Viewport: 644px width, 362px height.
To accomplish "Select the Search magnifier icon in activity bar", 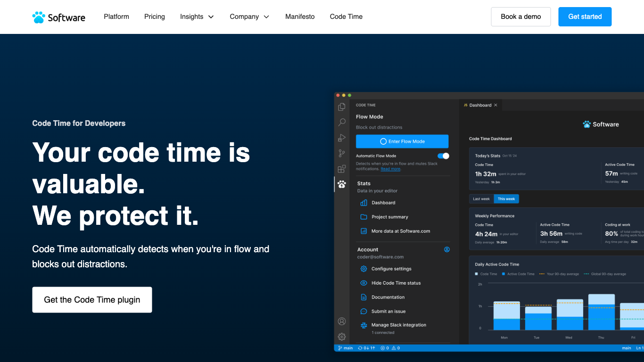I will [x=342, y=123].
